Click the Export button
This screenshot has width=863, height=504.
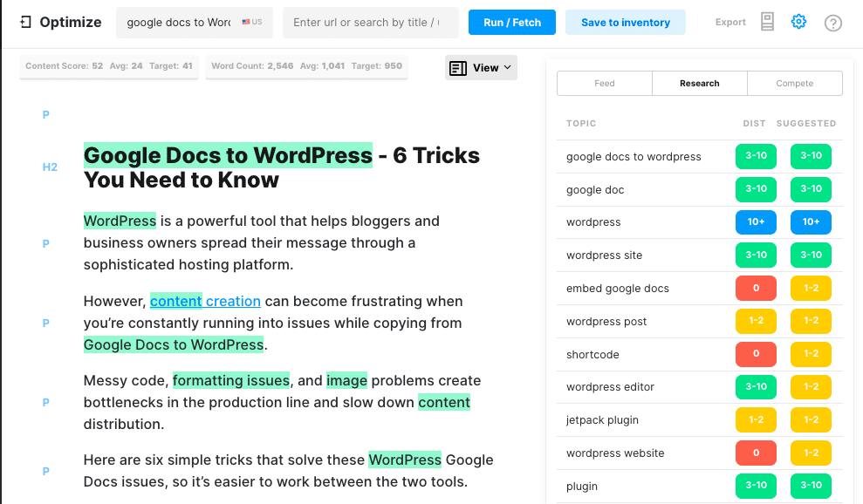(730, 22)
